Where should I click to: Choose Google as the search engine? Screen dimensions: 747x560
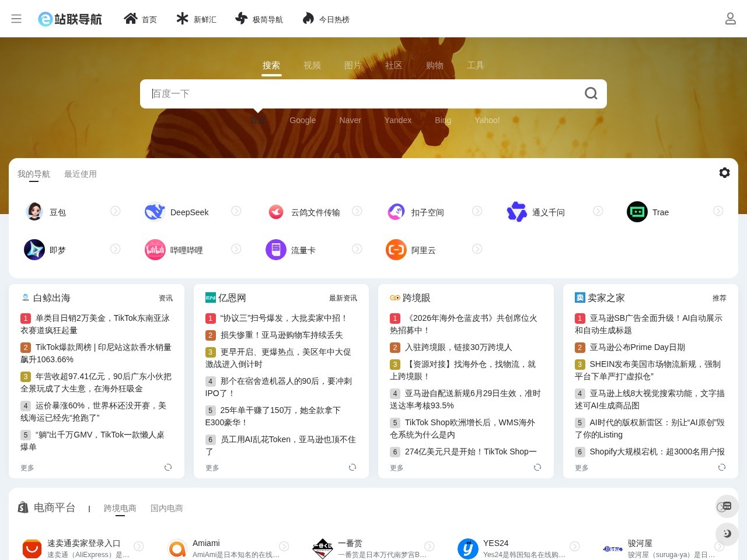(303, 120)
